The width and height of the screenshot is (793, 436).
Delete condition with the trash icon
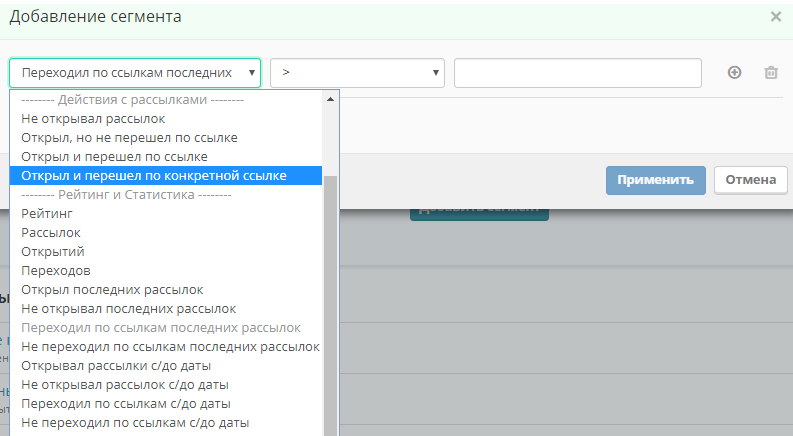771,72
